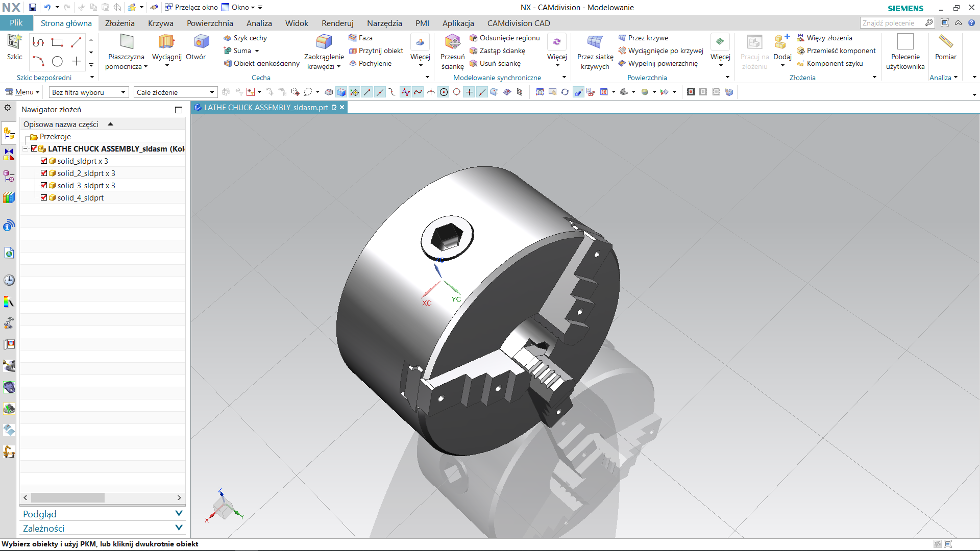This screenshot has width=980, height=551.
Task: Toggle solid_3_sldprt x 3 checkbox
Action: click(44, 185)
